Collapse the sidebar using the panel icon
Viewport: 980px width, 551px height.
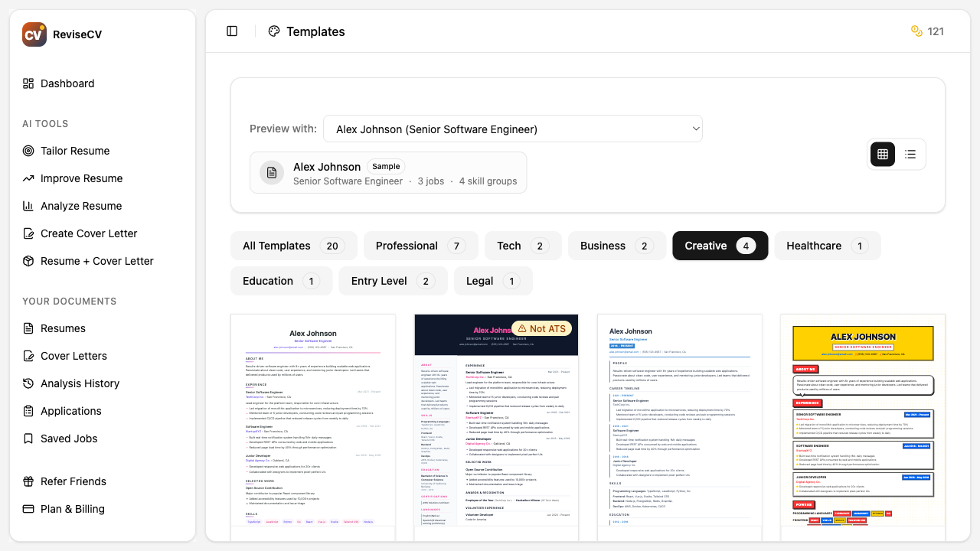232,31
